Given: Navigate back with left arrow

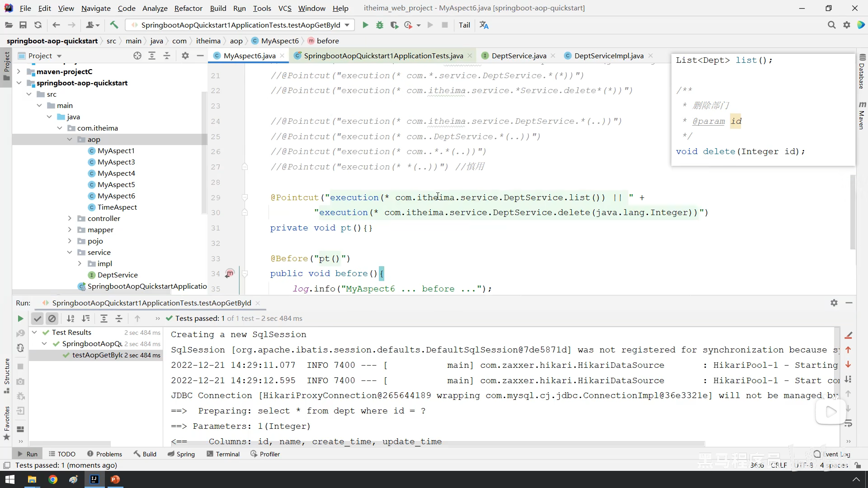Looking at the screenshot, I should pos(56,25).
